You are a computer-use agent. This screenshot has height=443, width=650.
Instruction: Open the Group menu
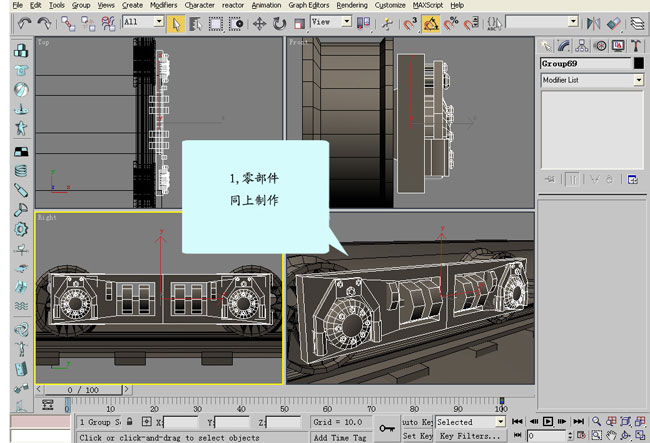(81, 5)
